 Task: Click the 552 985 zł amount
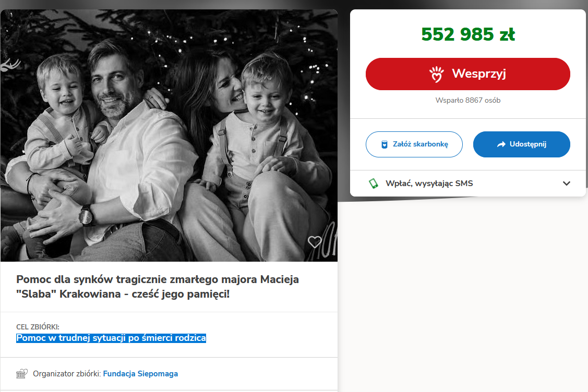pos(468,34)
